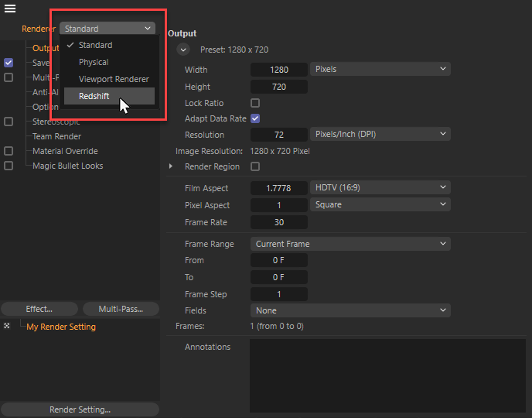
Task: Click the Effect... button
Action: 39,309
